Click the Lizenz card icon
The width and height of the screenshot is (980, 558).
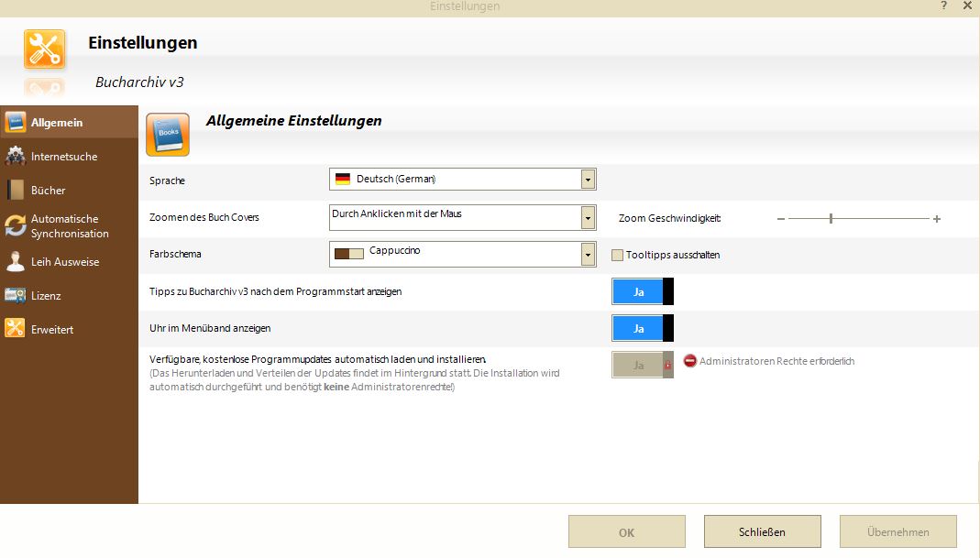tap(15, 295)
